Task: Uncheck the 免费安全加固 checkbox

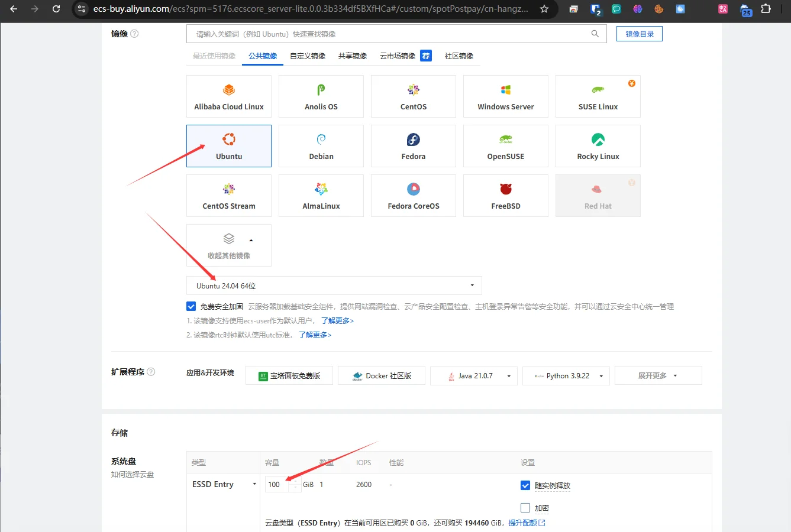Action: 191,306
